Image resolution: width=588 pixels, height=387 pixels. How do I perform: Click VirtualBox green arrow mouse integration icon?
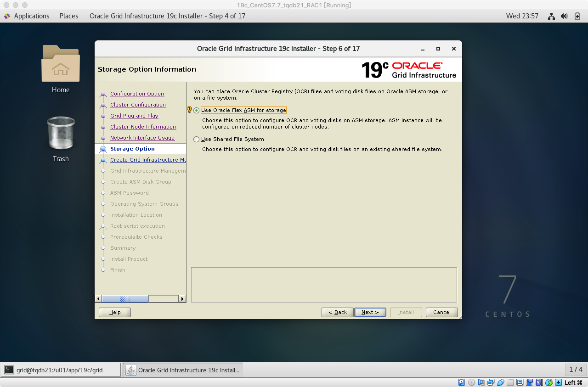point(558,382)
